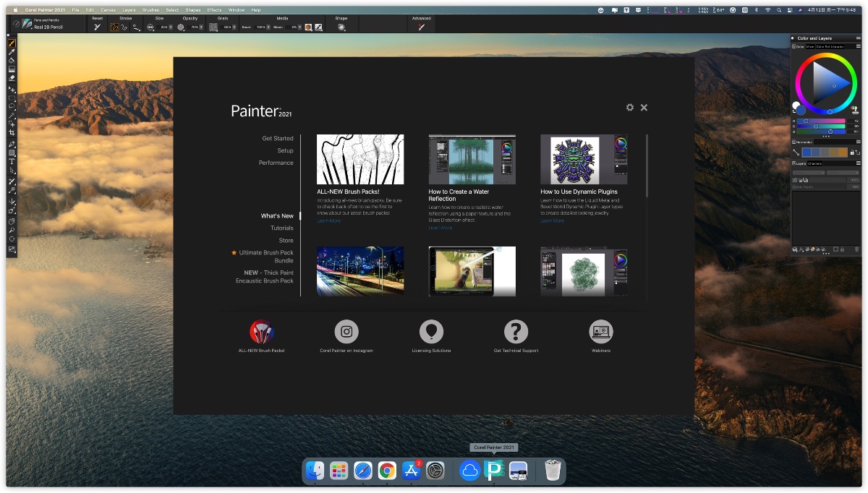Click the Trash icon in the Dock
The image size is (868, 493).
pyautogui.click(x=553, y=471)
